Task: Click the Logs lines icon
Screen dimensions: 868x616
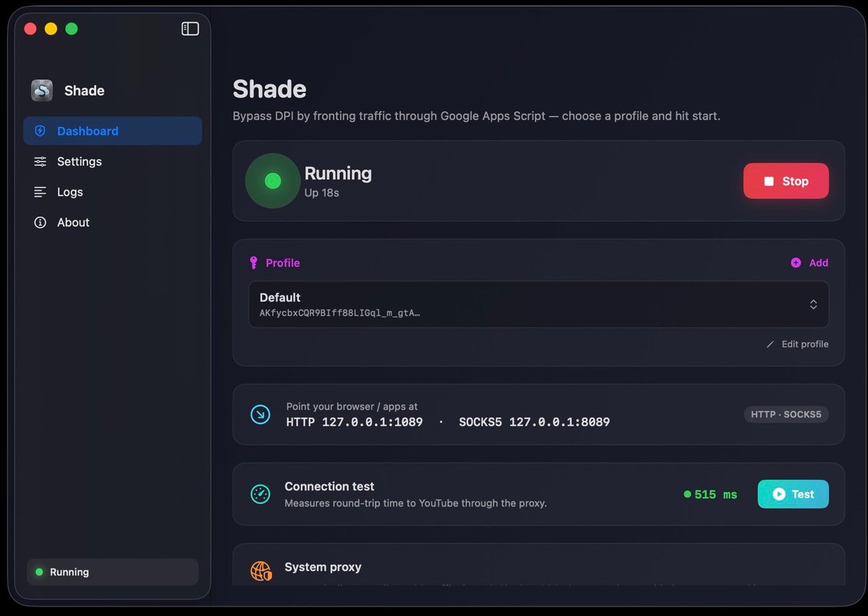Action: [41, 192]
